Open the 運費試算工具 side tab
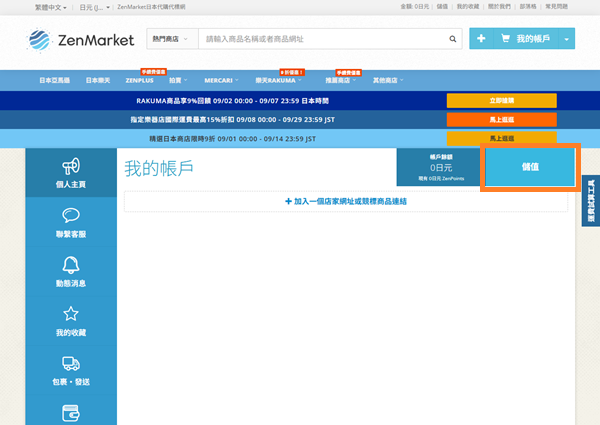The width and height of the screenshot is (600, 425). (x=591, y=201)
